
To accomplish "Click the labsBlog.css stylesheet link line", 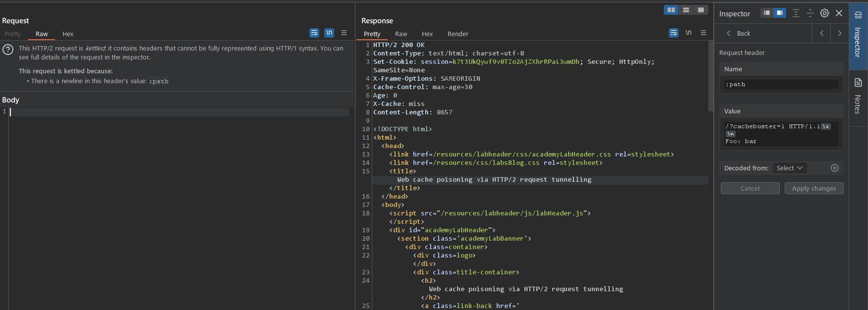I will point(496,162).
